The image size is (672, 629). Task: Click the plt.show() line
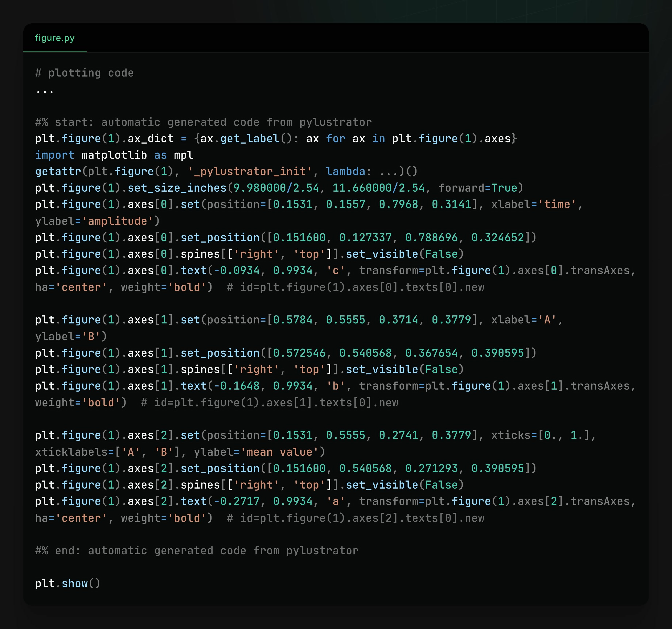pyautogui.click(x=68, y=584)
